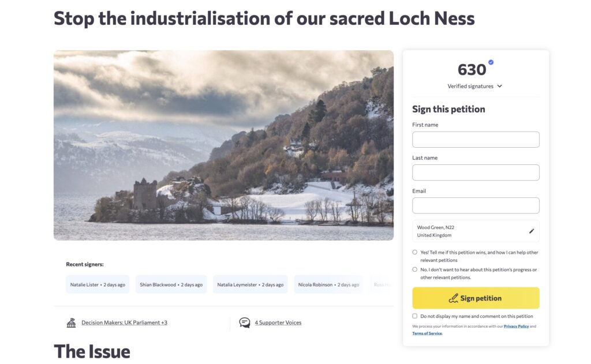Click the checkmark inside the verification badge
Image resolution: width=591 pixels, height=364 pixels.
coord(490,62)
